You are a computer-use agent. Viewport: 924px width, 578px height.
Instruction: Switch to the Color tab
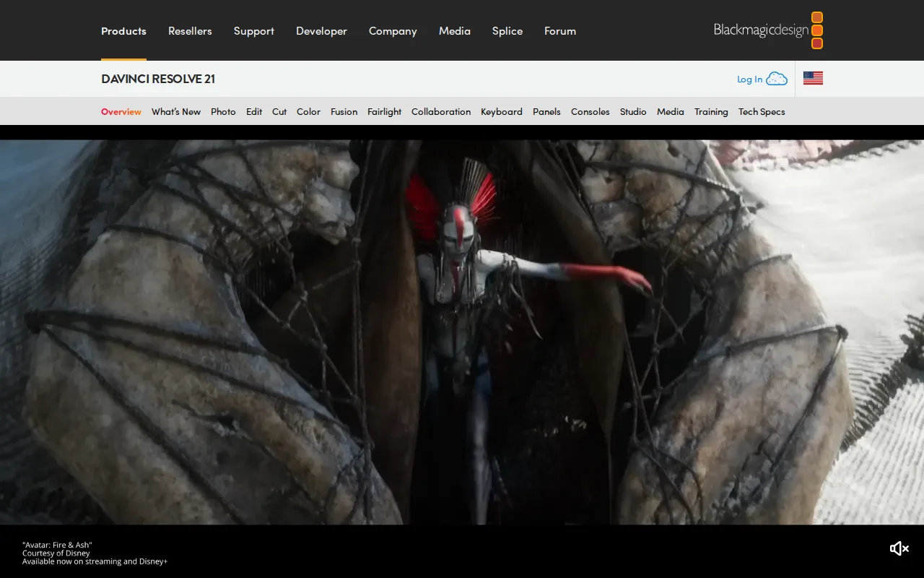pos(308,111)
